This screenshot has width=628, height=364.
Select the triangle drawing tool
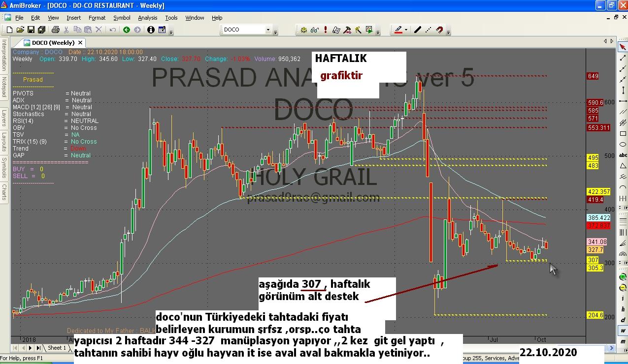(623, 166)
